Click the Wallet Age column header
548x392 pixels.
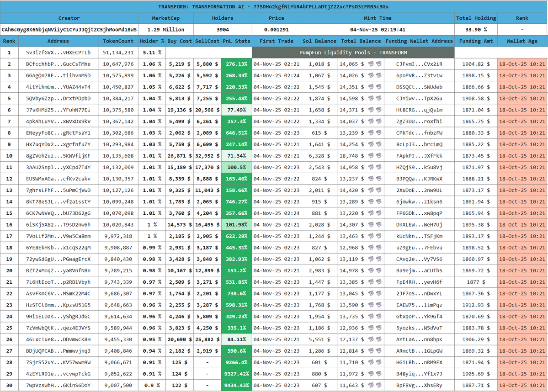(x=522, y=41)
